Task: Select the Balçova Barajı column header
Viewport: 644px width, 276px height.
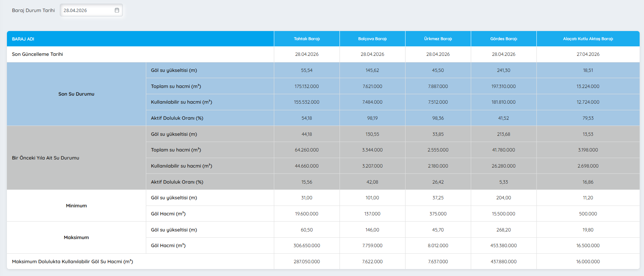Action: [x=372, y=39]
